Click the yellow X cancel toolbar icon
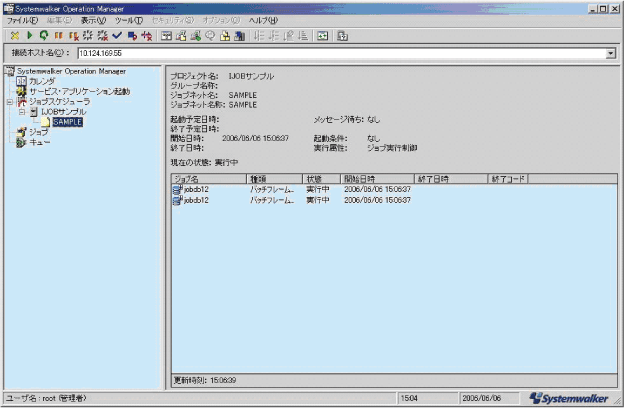 point(15,36)
